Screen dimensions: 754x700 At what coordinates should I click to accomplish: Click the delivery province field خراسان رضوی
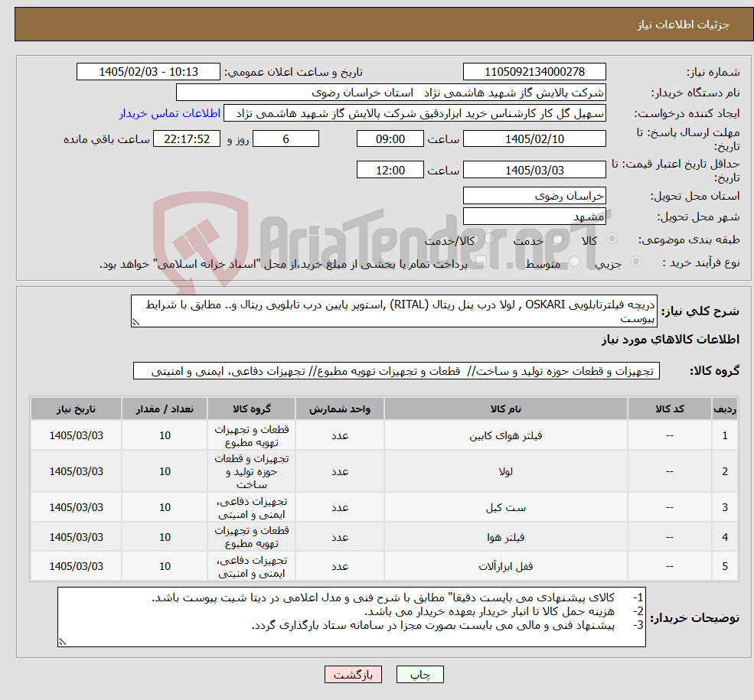coord(534,196)
